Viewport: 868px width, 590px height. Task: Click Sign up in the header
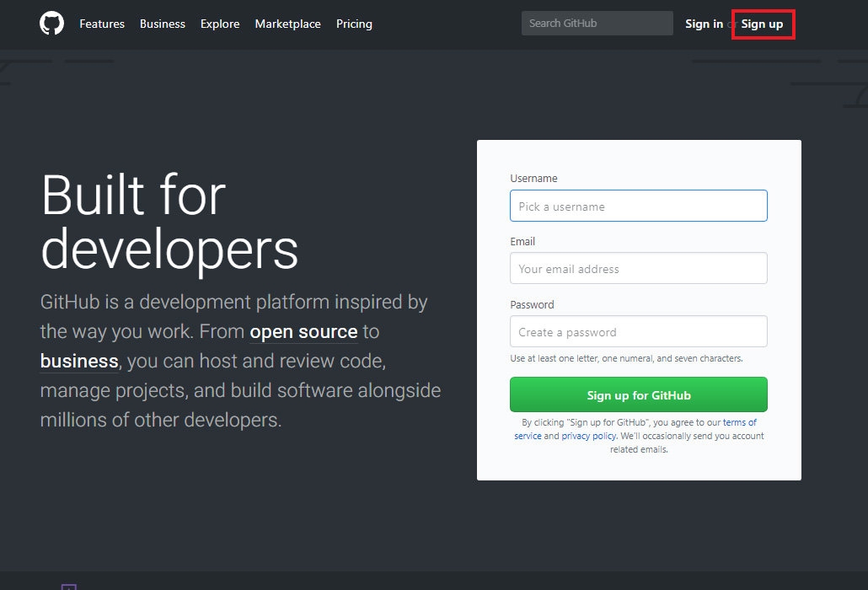(762, 24)
